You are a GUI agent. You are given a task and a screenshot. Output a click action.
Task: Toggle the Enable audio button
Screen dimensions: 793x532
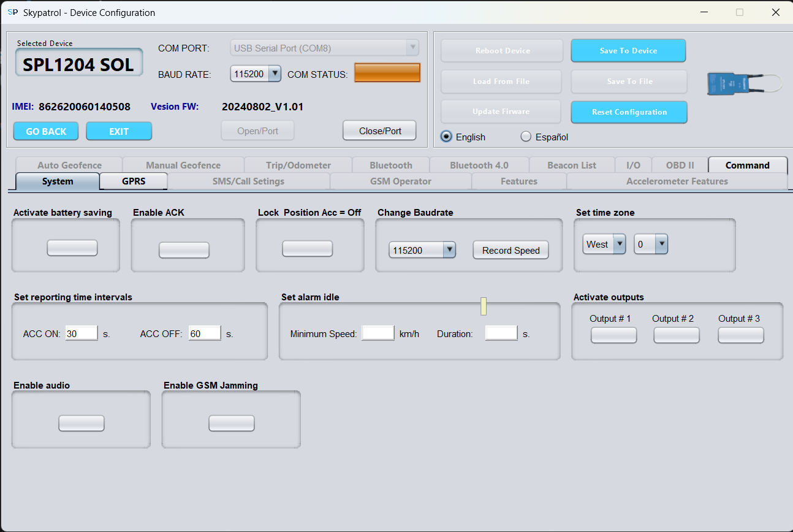[x=82, y=423]
